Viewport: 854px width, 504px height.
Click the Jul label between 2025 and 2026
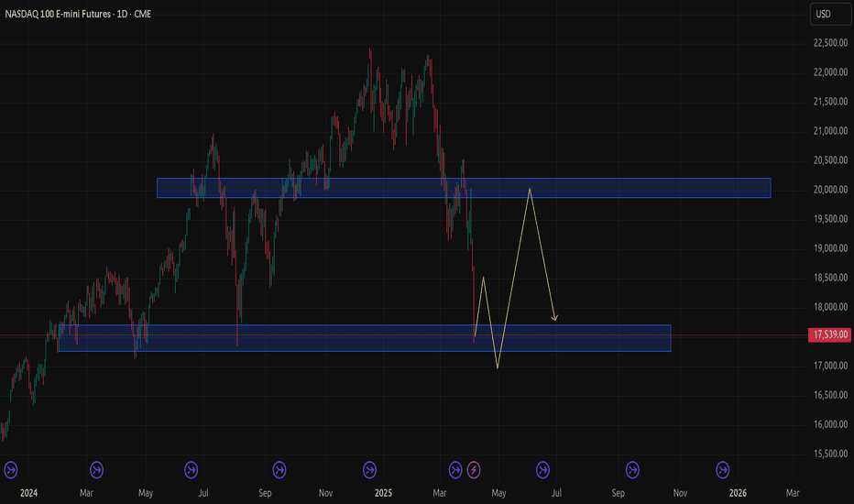click(556, 493)
